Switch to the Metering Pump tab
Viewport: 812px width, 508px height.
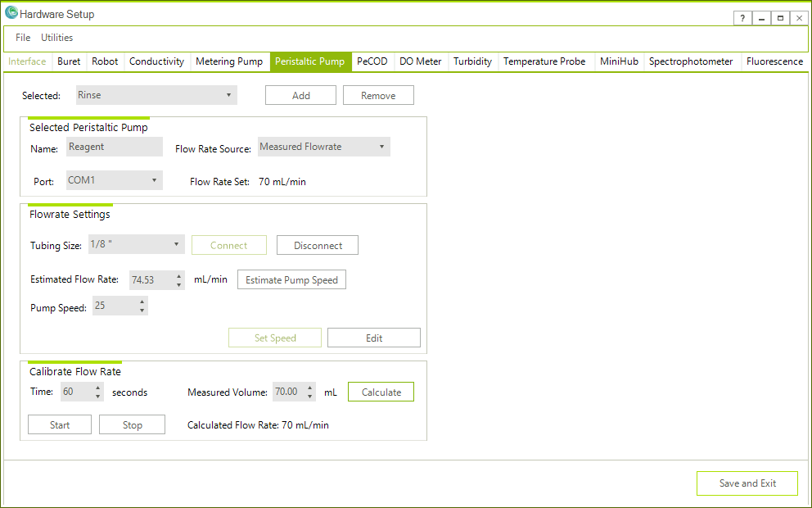[229, 61]
